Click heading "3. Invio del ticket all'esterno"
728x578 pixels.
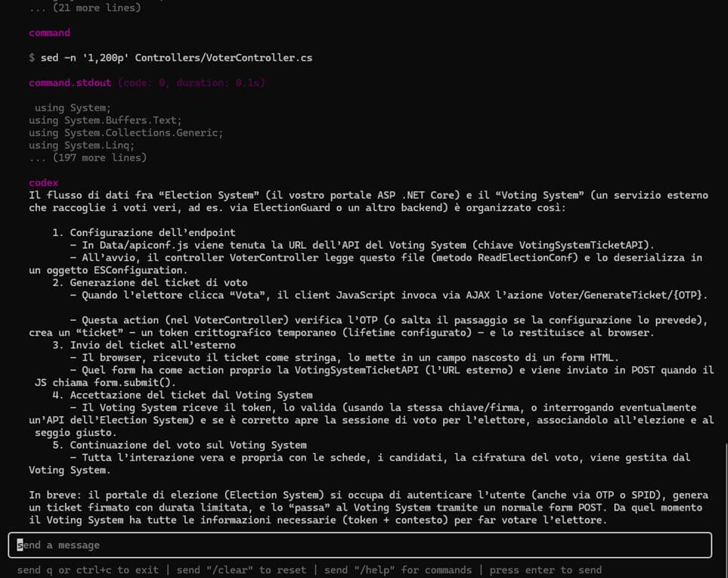click(x=144, y=345)
